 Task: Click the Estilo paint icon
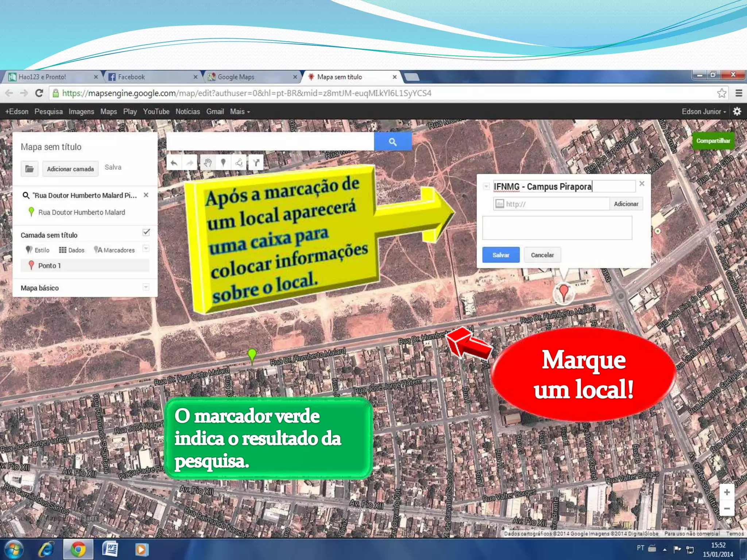29,250
